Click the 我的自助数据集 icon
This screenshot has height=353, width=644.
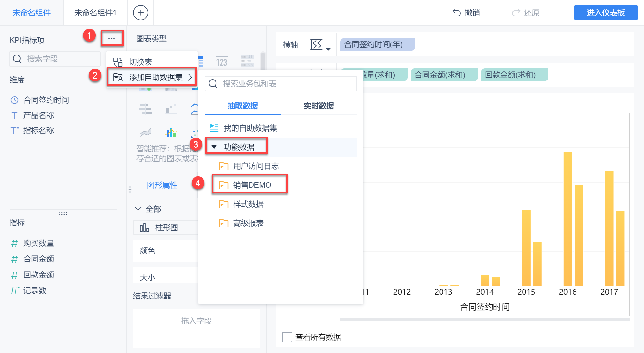pos(214,128)
